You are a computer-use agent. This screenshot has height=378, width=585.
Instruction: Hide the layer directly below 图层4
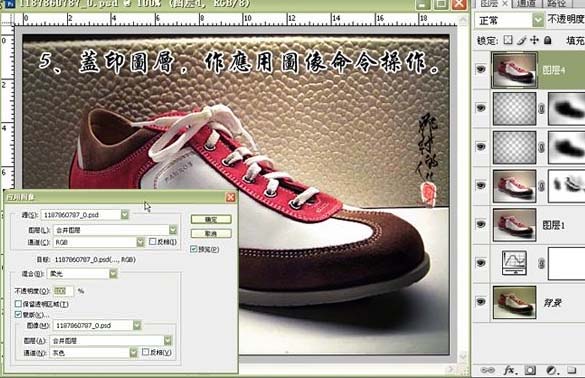[481, 108]
